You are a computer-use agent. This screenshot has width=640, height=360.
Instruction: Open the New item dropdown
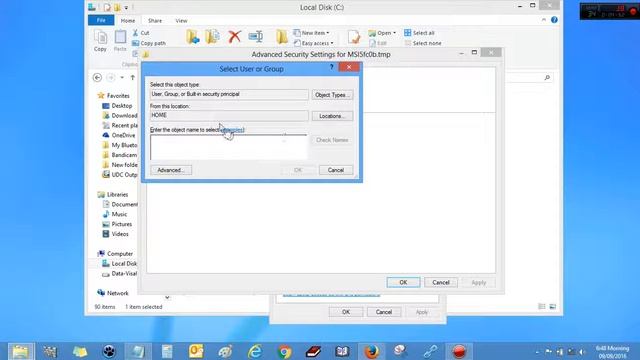(311, 33)
